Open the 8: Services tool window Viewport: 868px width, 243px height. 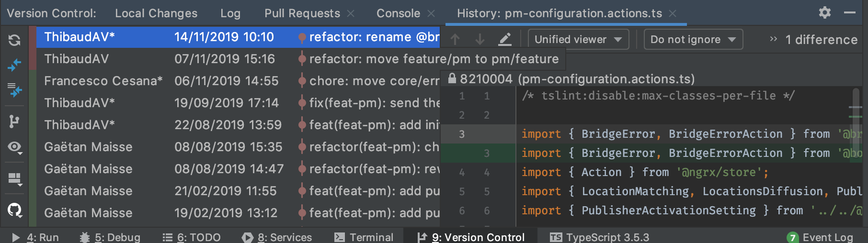(x=277, y=237)
